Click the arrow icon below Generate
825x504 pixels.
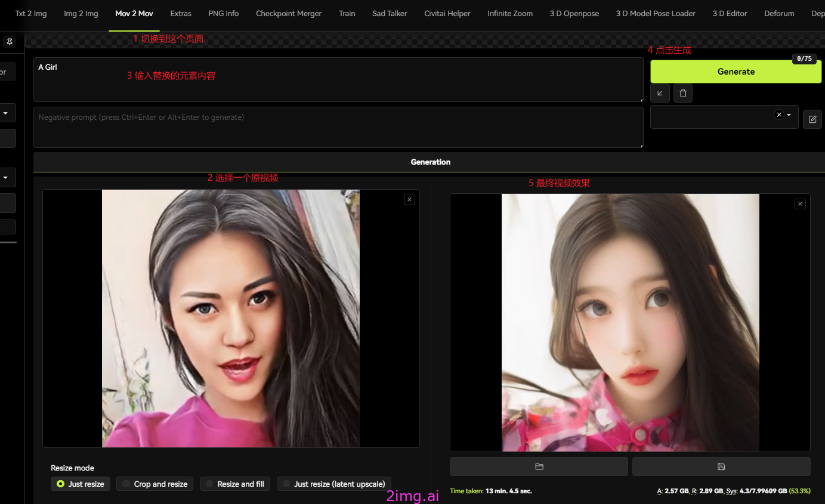(660, 93)
